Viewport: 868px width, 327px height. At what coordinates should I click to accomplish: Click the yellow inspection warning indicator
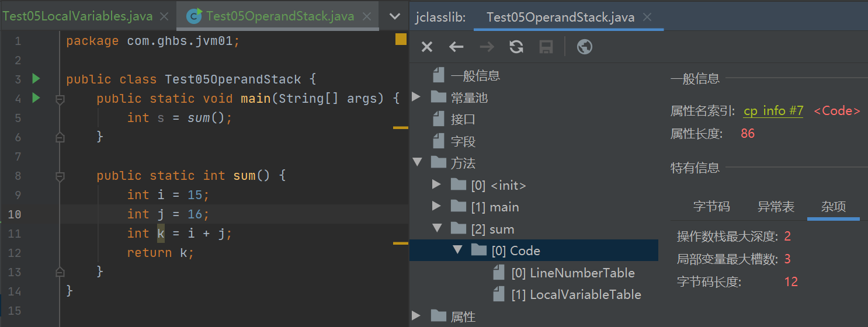point(401,39)
